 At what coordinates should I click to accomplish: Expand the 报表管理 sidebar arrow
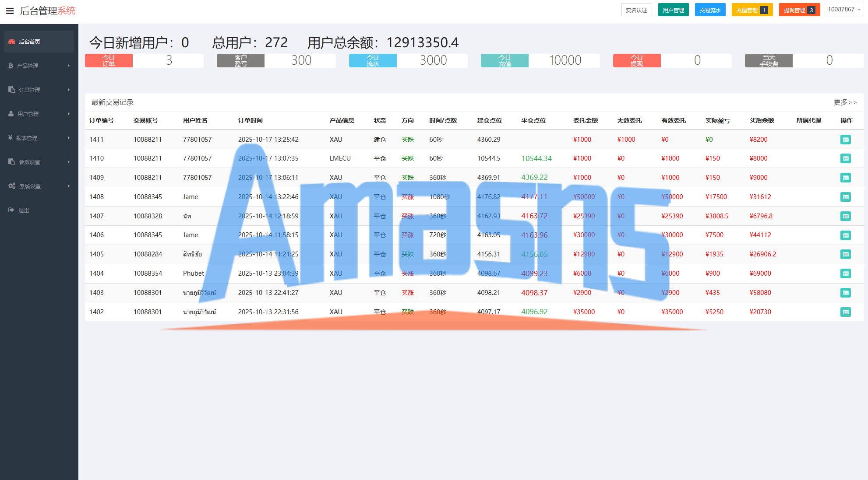click(x=69, y=138)
